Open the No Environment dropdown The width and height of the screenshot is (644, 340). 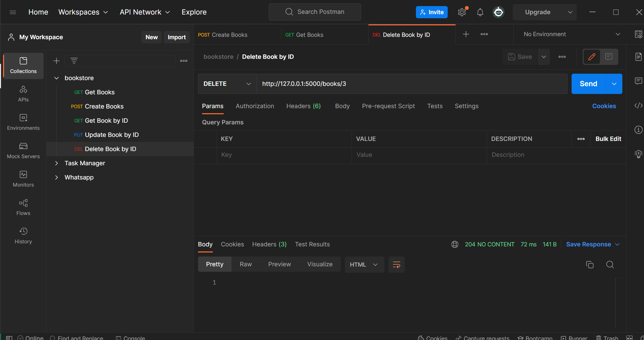tap(570, 34)
